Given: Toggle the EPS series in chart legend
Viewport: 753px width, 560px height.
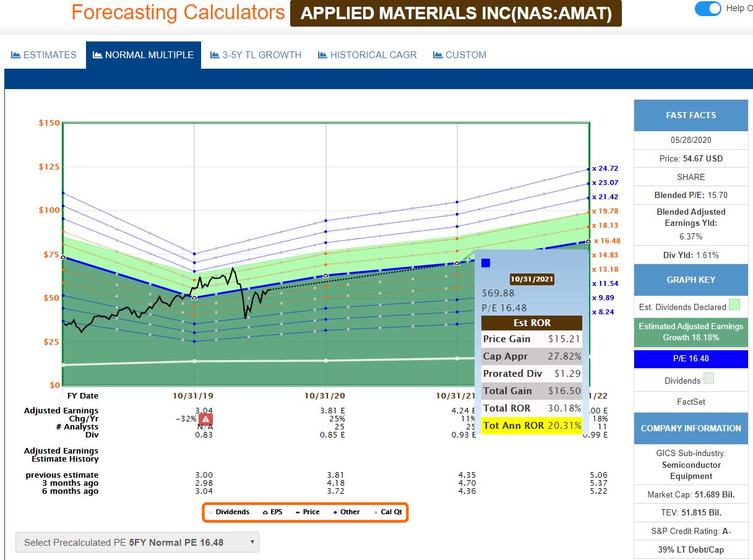Looking at the screenshot, I should tap(273, 512).
